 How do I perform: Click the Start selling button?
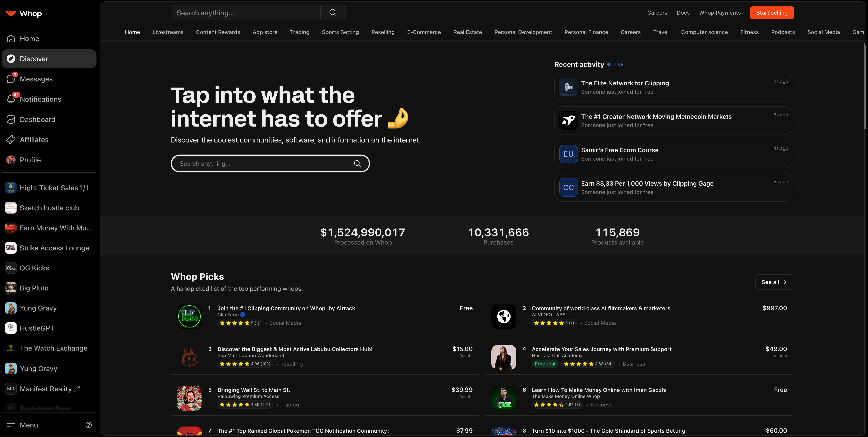click(772, 13)
